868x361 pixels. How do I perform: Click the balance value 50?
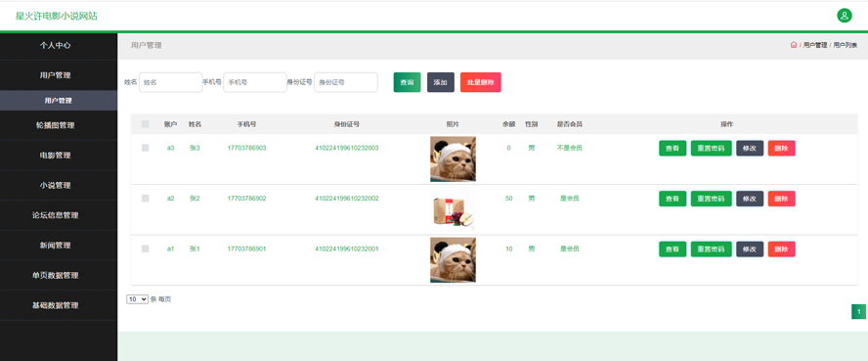(508, 199)
